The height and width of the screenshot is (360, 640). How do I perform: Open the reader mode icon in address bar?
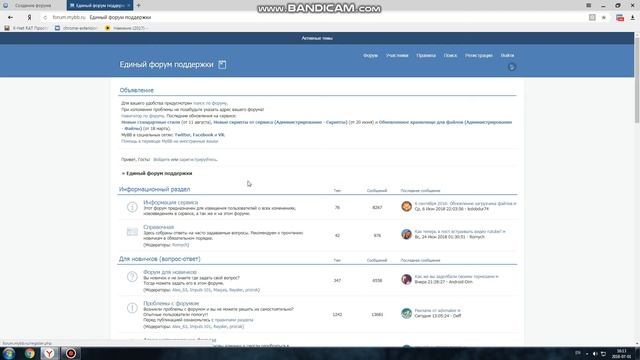coord(592,18)
